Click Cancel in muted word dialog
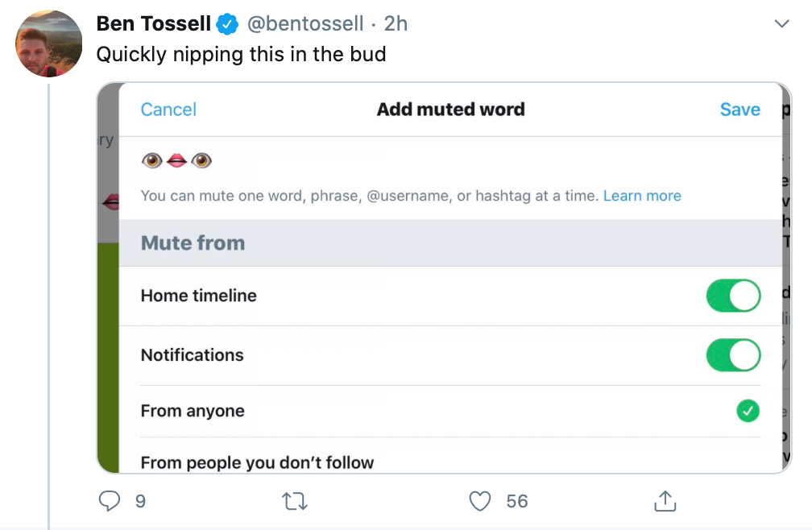The height and width of the screenshot is (530, 812). click(x=168, y=110)
